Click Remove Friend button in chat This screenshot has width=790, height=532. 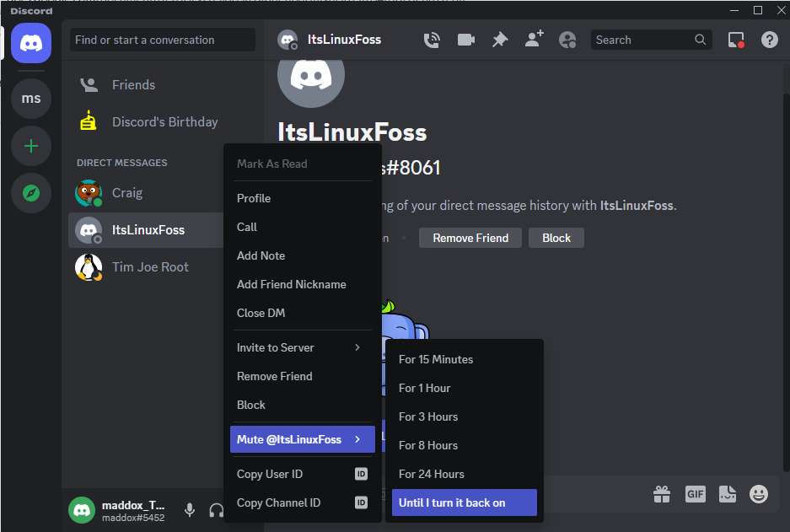point(470,238)
